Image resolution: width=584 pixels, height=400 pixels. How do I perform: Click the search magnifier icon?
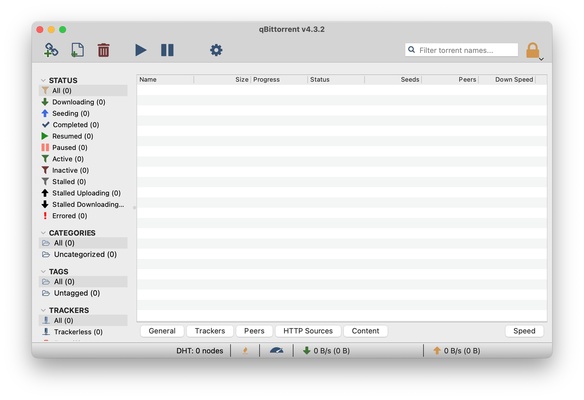(411, 50)
